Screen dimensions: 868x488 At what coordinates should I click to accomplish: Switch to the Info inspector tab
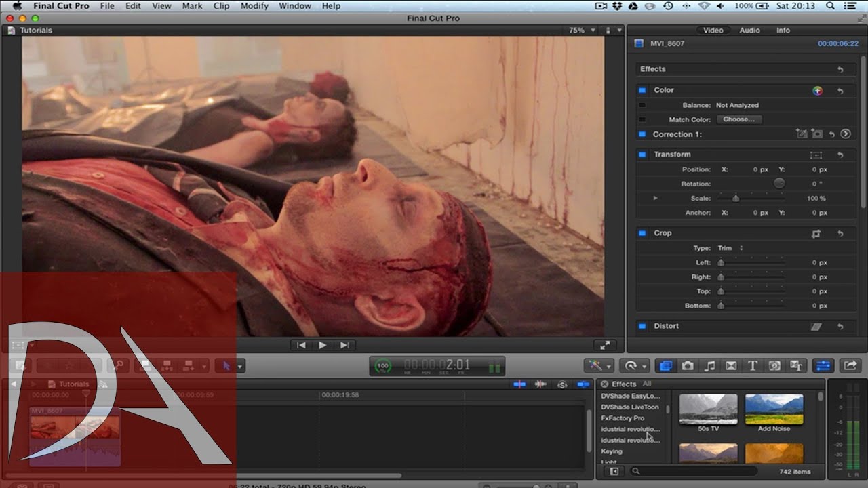pyautogui.click(x=783, y=30)
